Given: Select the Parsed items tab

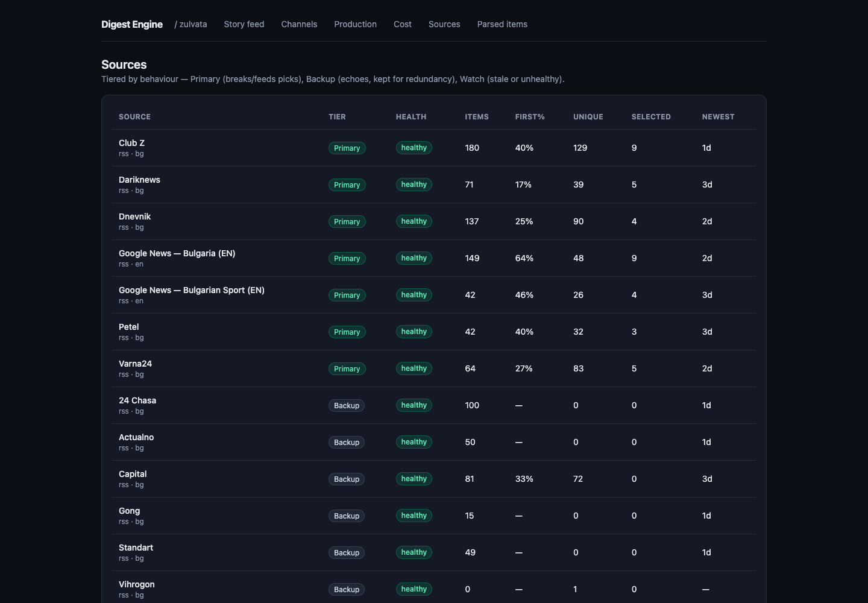Looking at the screenshot, I should [x=502, y=24].
